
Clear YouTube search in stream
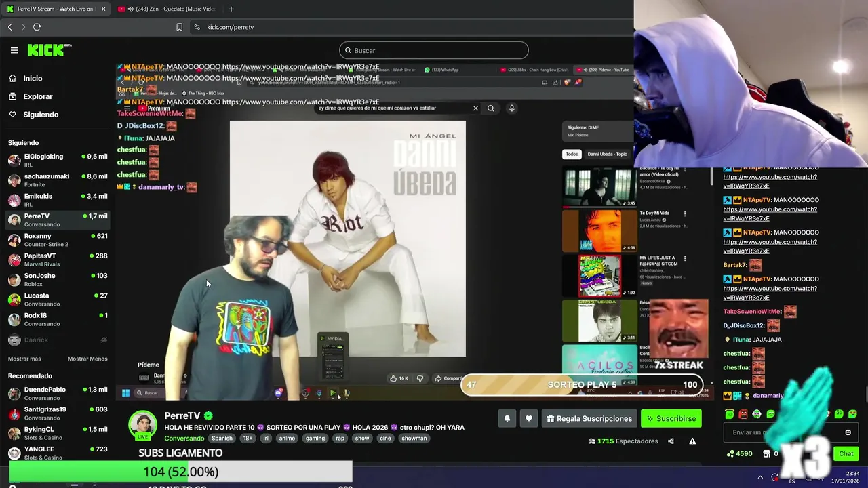pos(475,108)
